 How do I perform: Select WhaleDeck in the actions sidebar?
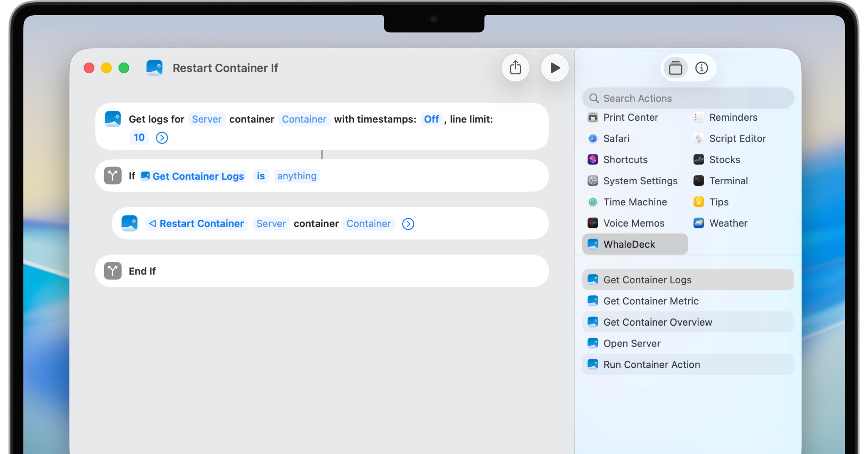(x=629, y=244)
